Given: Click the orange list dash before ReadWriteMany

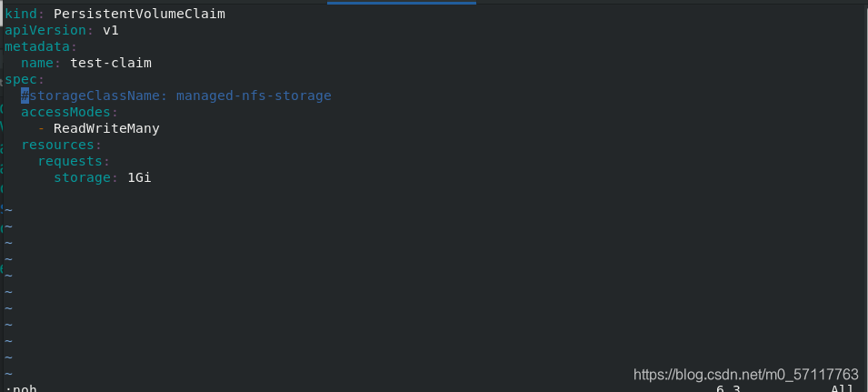Looking at the screenshot, I should [42, 129].
